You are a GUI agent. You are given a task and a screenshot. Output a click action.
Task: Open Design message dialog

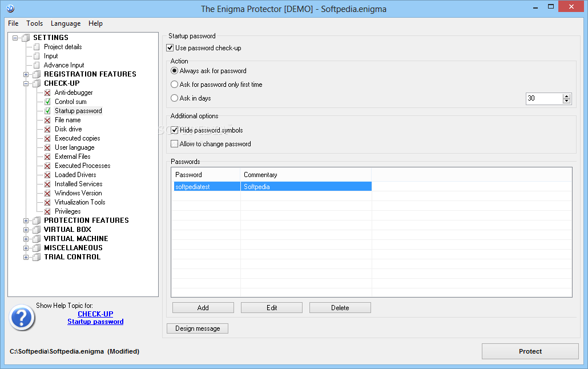pos(198,328)
